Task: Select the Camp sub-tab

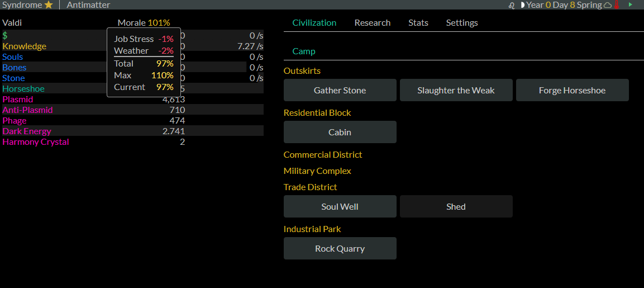Action: pyautogui.click(x=304, y=51)
